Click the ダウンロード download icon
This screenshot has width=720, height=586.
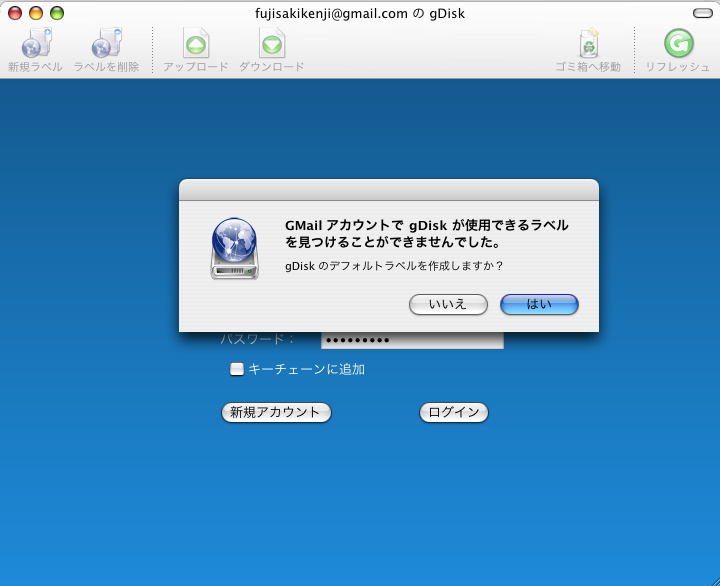(x=272, y=43)
